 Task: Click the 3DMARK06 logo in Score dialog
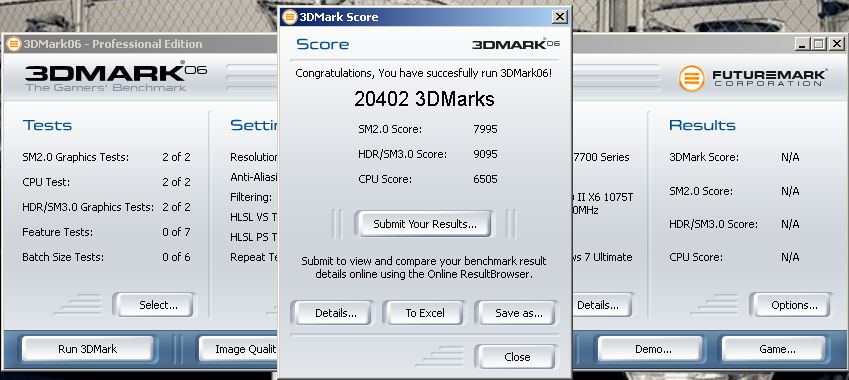[515, 44]
